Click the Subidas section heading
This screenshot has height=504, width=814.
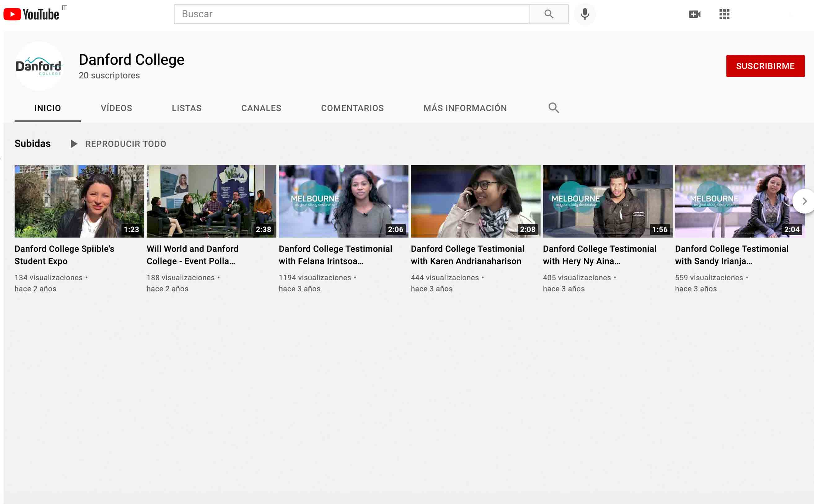tap(33, 144)
